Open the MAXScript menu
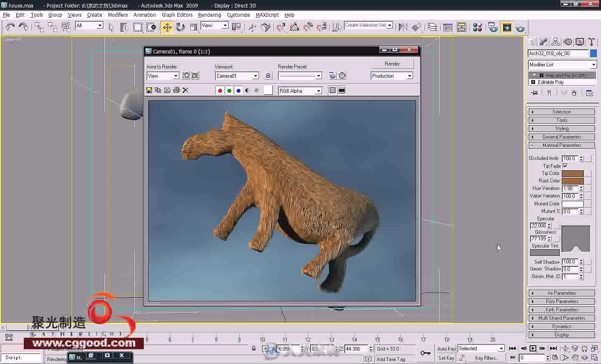 click(267, 15)
